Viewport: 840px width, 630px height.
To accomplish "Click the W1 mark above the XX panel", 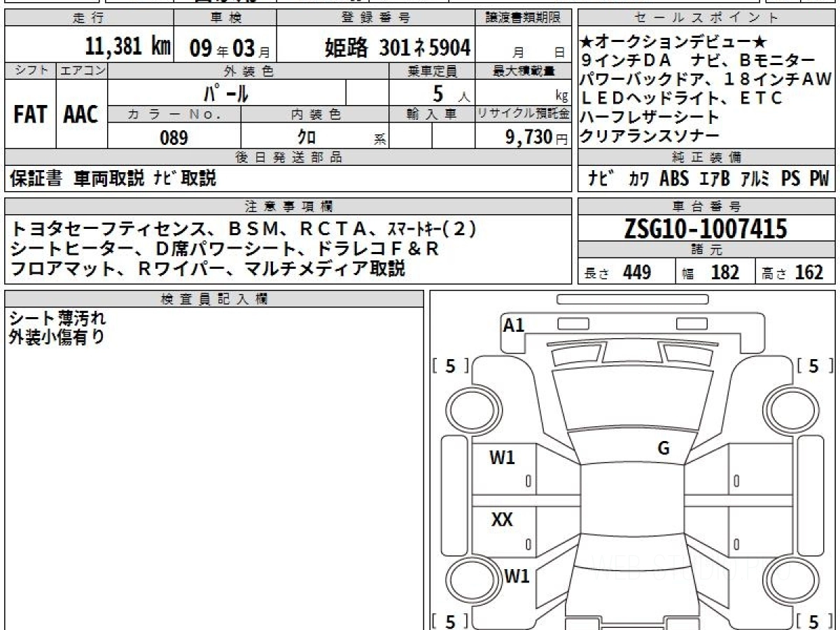I will click(x=502, y=458).
